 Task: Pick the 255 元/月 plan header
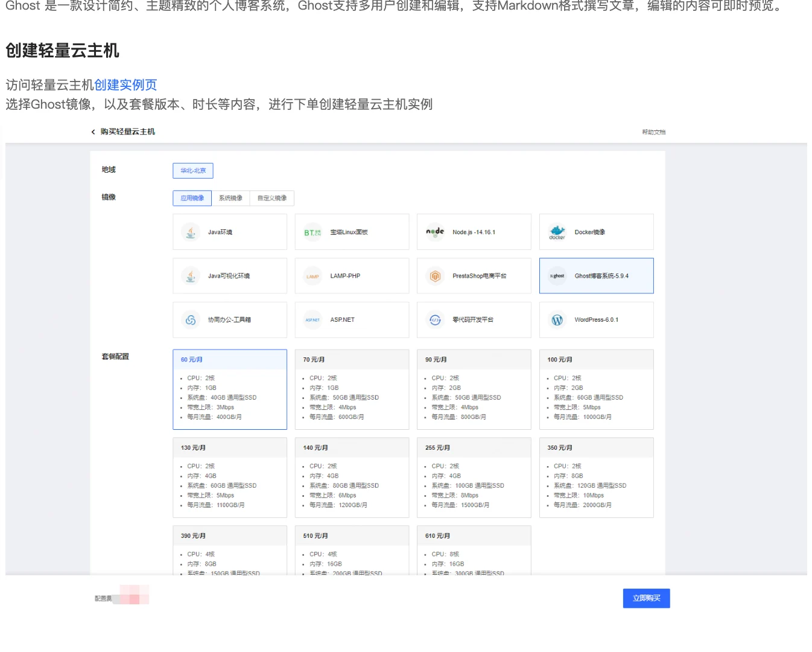(474, 448)
